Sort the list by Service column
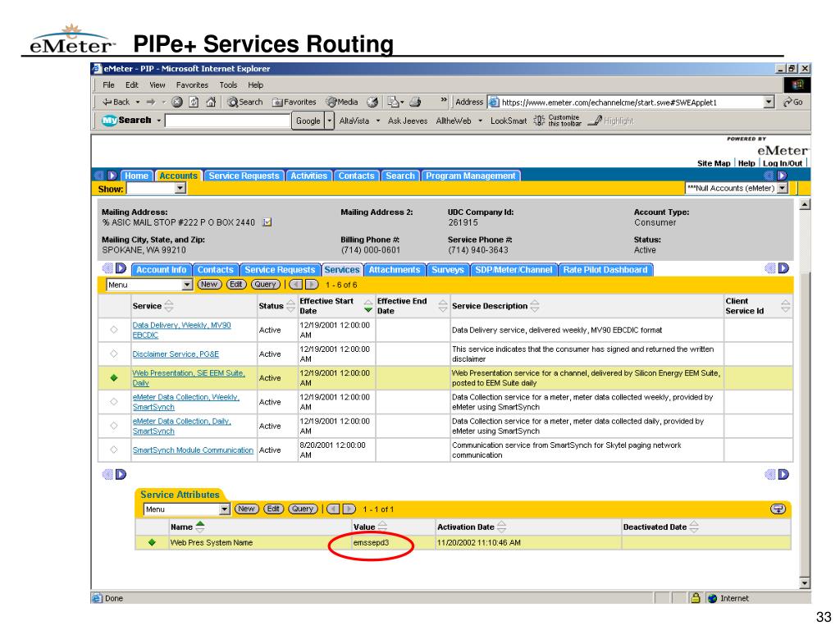The height and width of the screenshot is (630, 840). pos(169,306)
